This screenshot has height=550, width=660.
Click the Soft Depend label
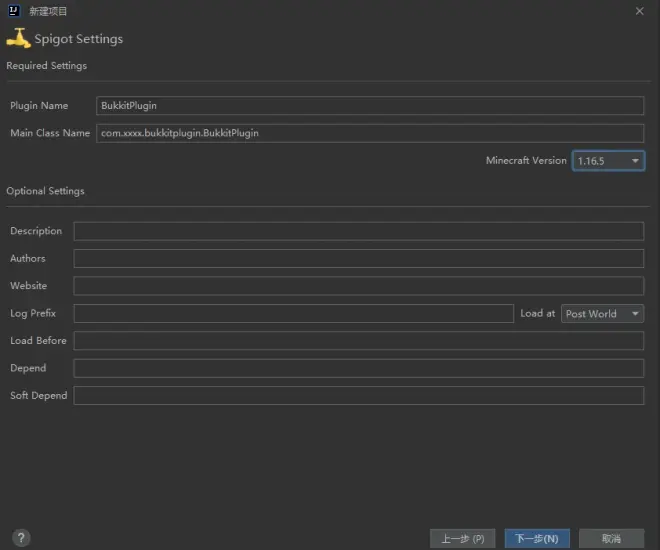pyautogui.click(x=39, y=396)
